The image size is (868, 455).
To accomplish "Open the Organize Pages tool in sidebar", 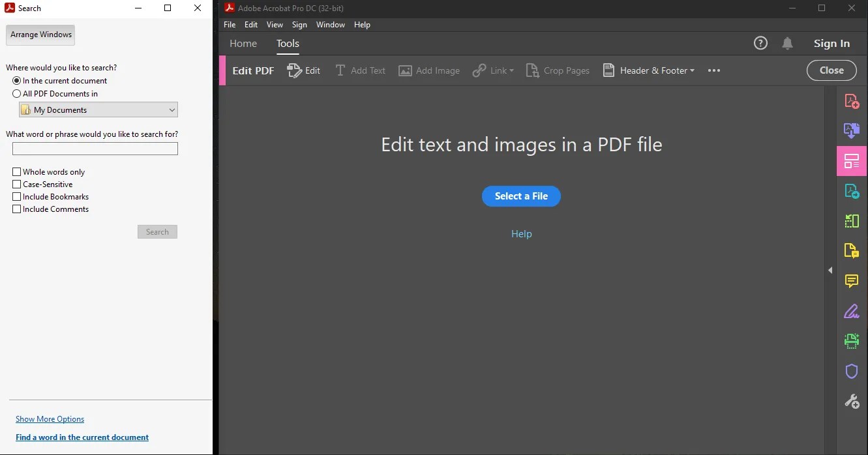I will (x=852, y=221).
